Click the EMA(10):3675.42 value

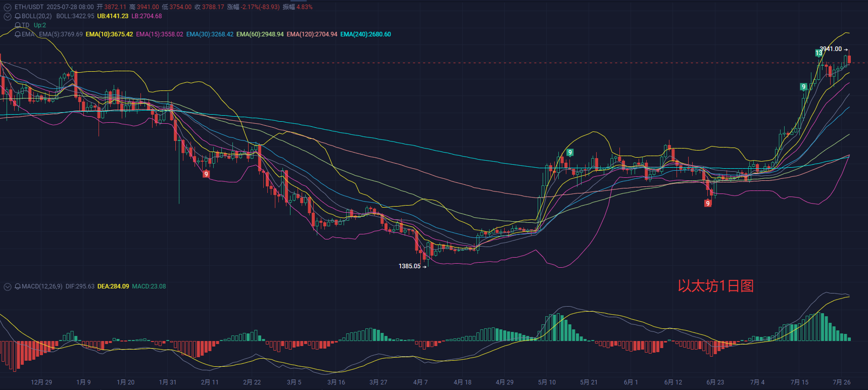tap(109, 34)
